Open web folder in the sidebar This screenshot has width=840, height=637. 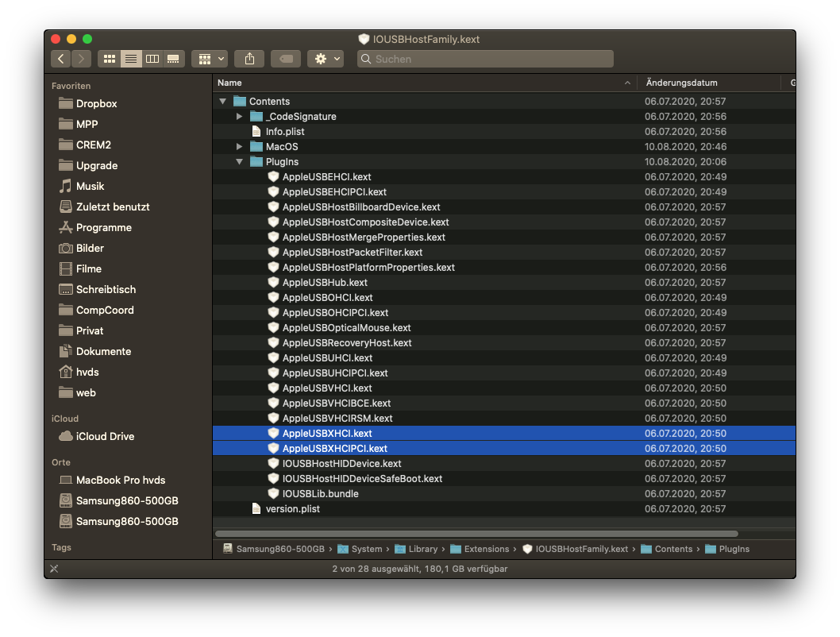86,392
